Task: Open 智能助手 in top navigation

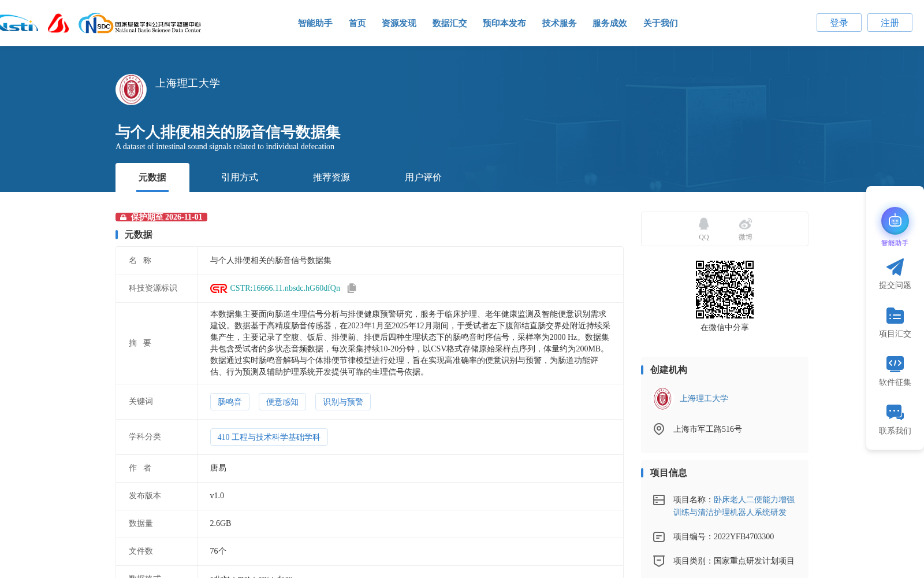Action: (315, 23)
